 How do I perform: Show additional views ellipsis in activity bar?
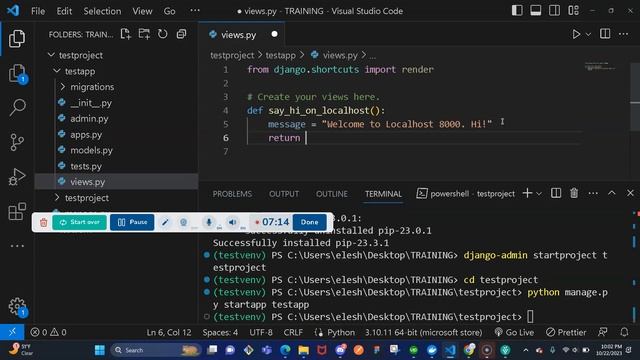17,246
